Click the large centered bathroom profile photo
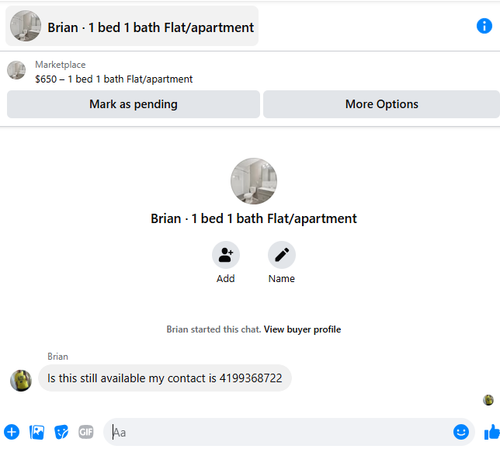This screenshot has width=500, height=450. 254,181
